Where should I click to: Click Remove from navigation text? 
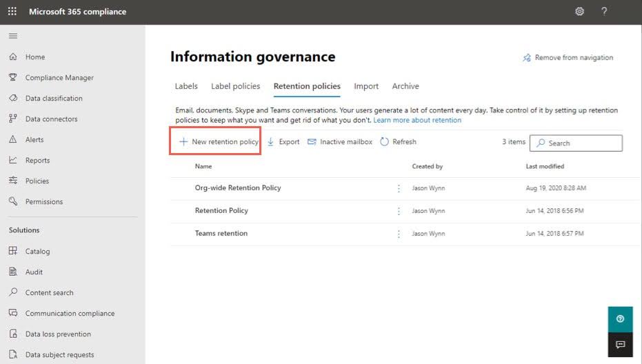(x=574, y=58)
